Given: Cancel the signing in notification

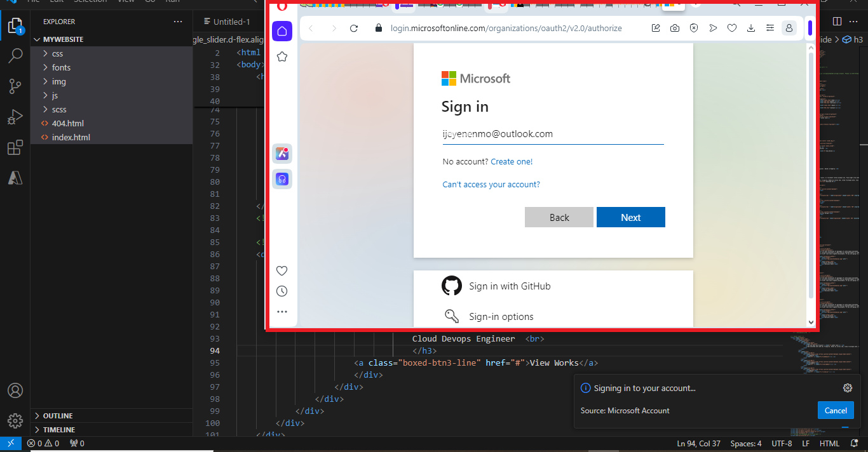Looking at the screenshot, I should (x=836, y=411).
